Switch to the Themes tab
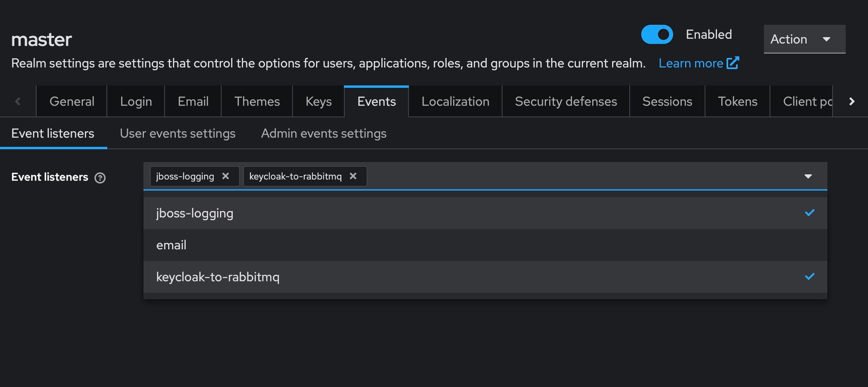 click(257, 101)
